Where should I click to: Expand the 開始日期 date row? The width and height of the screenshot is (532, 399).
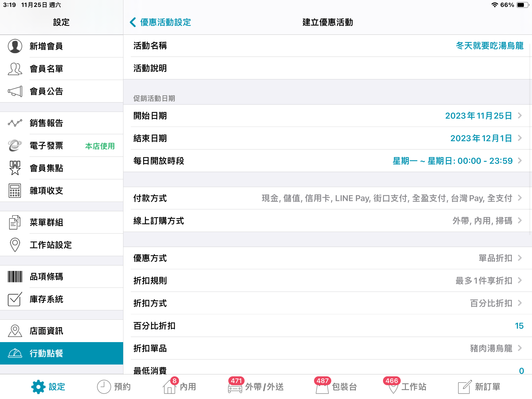tap(328, 116)
